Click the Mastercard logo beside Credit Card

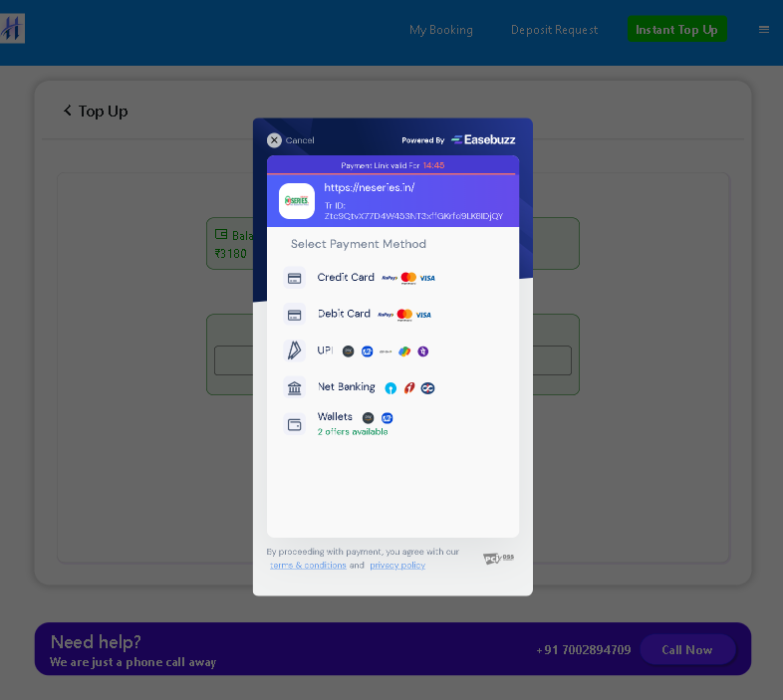[x=408, y=278]
